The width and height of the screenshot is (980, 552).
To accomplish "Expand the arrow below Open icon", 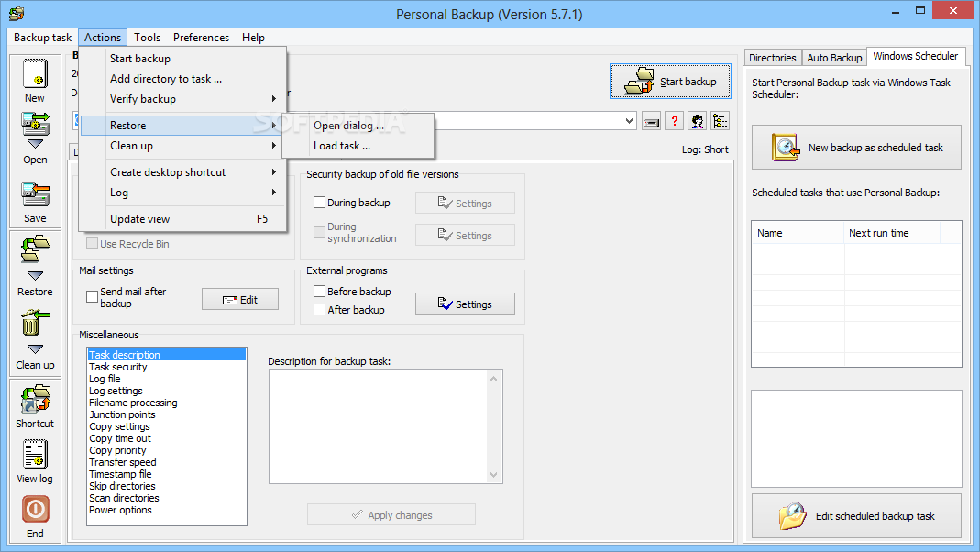I will point(35,144).
